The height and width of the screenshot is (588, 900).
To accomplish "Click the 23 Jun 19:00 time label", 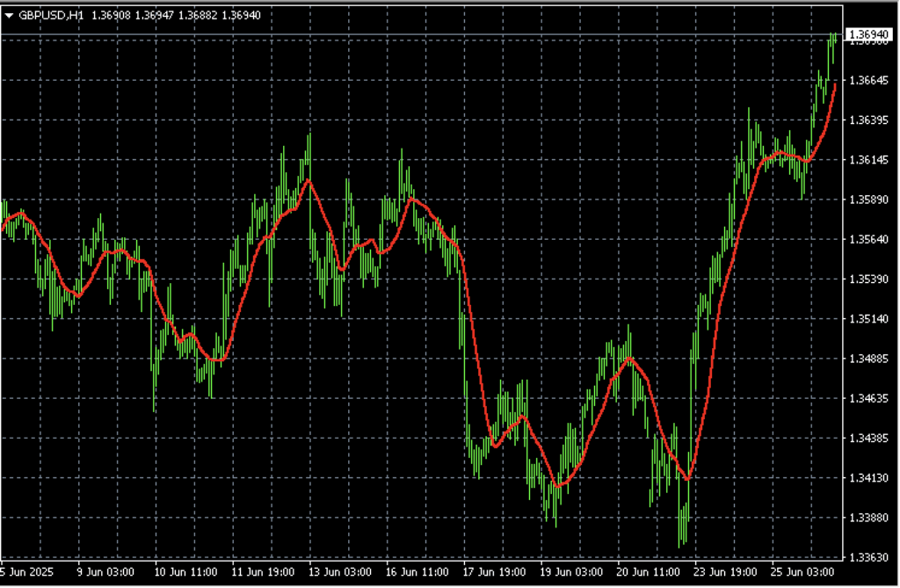I will 723,571.
